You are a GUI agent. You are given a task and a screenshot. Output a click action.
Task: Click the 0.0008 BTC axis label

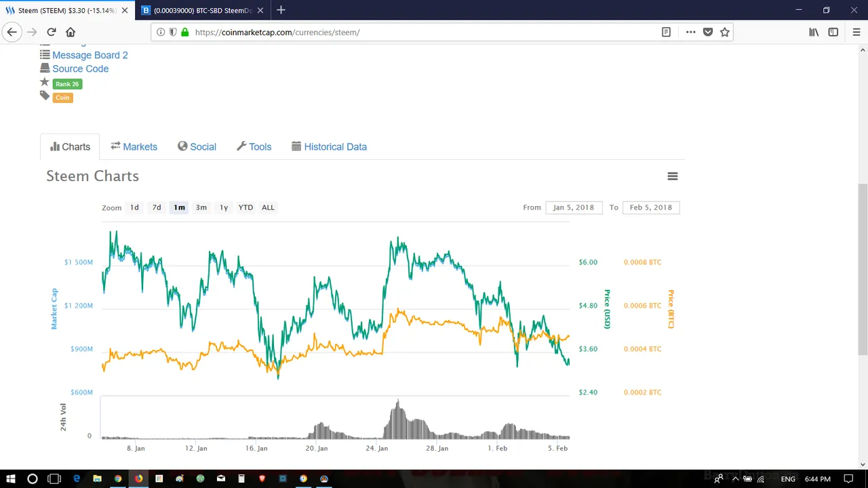[x=642, y=262]
